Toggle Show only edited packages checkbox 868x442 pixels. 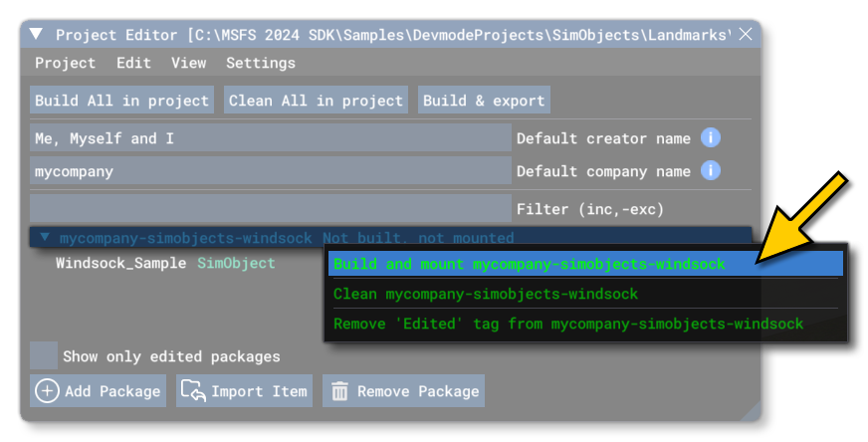pyautogui.click(x=43, y=355)
